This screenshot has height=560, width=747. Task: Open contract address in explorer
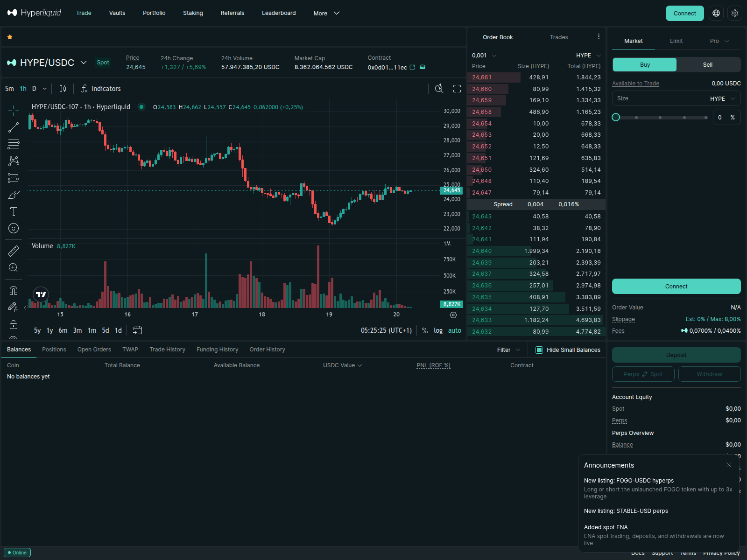(x=412, y=67)
